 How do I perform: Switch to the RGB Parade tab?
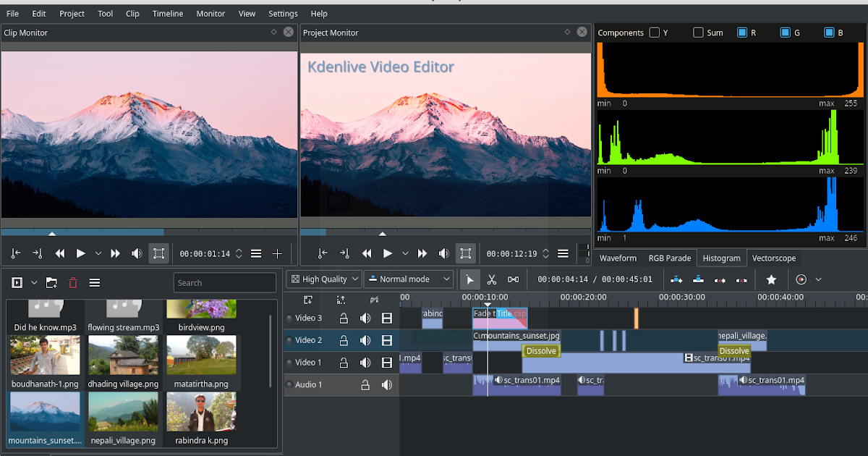click(x=669, y=258)
